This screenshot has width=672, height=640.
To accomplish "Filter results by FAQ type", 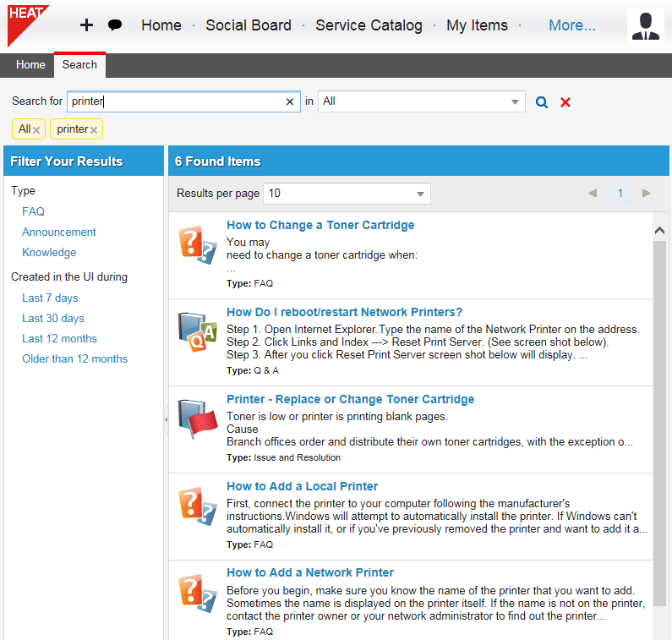I will coord(34,211).
